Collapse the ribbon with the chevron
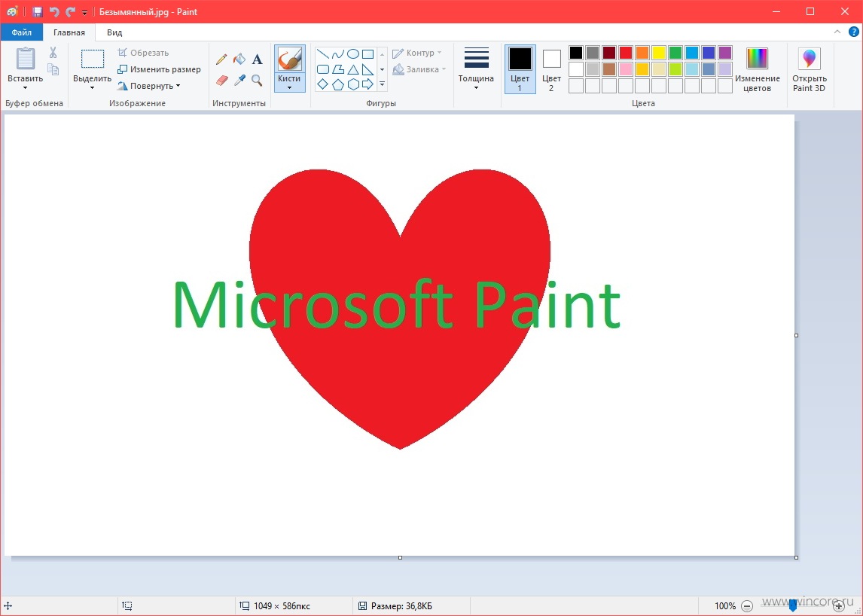Image resolution: width=863 pixels, height=616 pixels. [837, 32]
